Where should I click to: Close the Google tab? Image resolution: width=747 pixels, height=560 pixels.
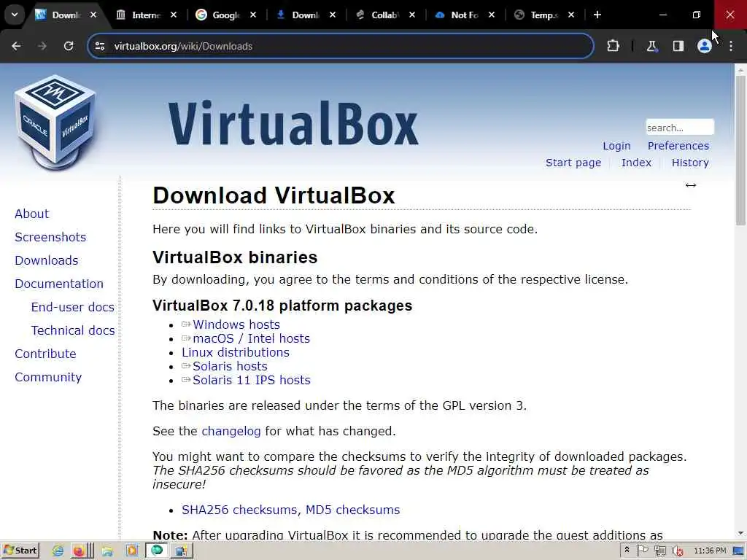coord(253,15)
